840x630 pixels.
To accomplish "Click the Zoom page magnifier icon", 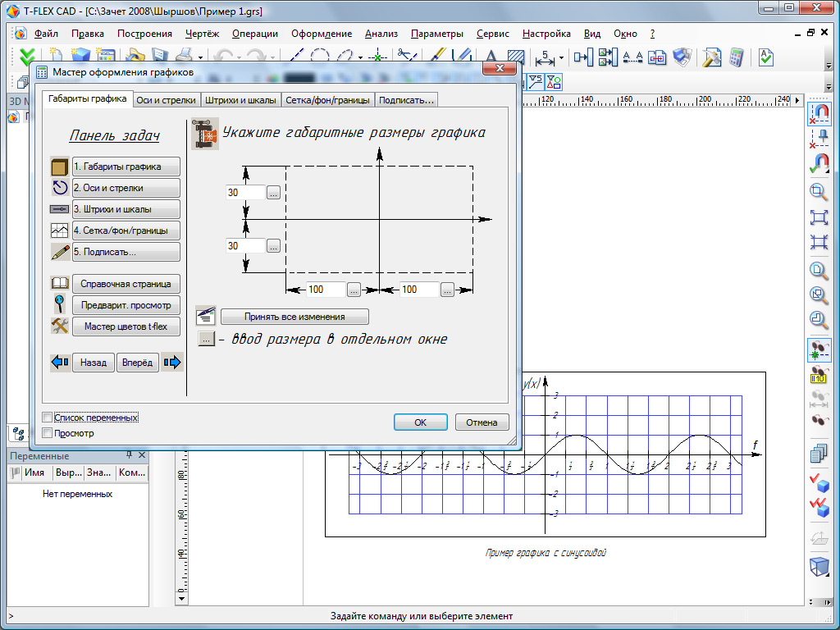I will tap(819, 269).
